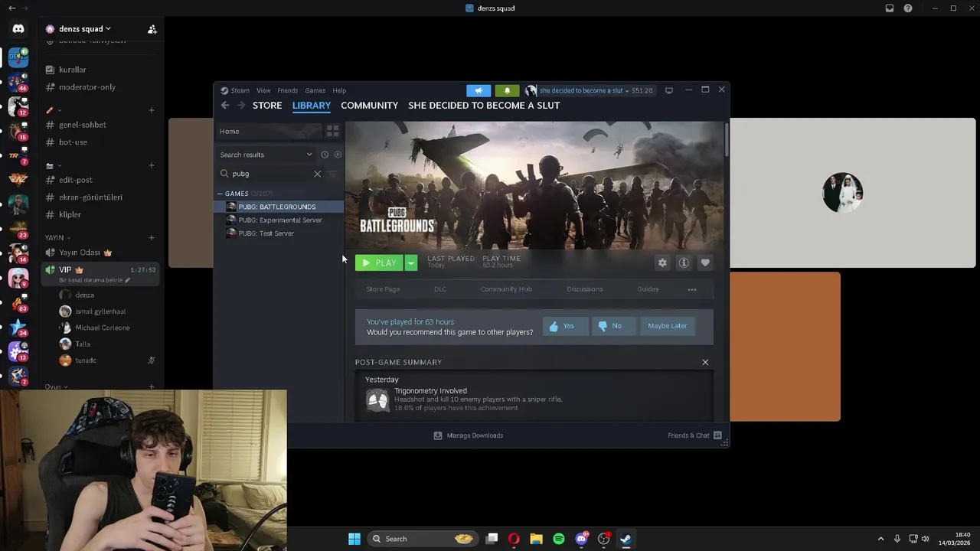Open File Explorer from the taskbar
The height and width of the screenshot is (551, 980).
click(x=536, y=539)
